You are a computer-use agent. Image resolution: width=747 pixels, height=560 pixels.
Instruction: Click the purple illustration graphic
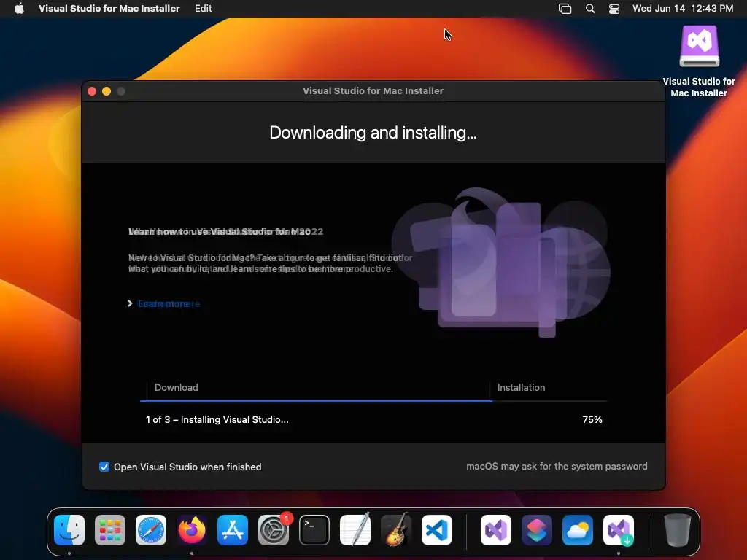click(x=501, y=262)
